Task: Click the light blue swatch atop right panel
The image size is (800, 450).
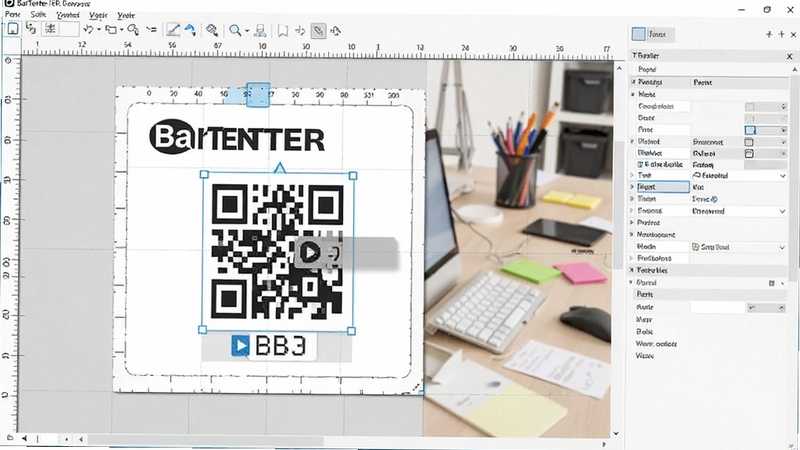Action: coord(638,34)
